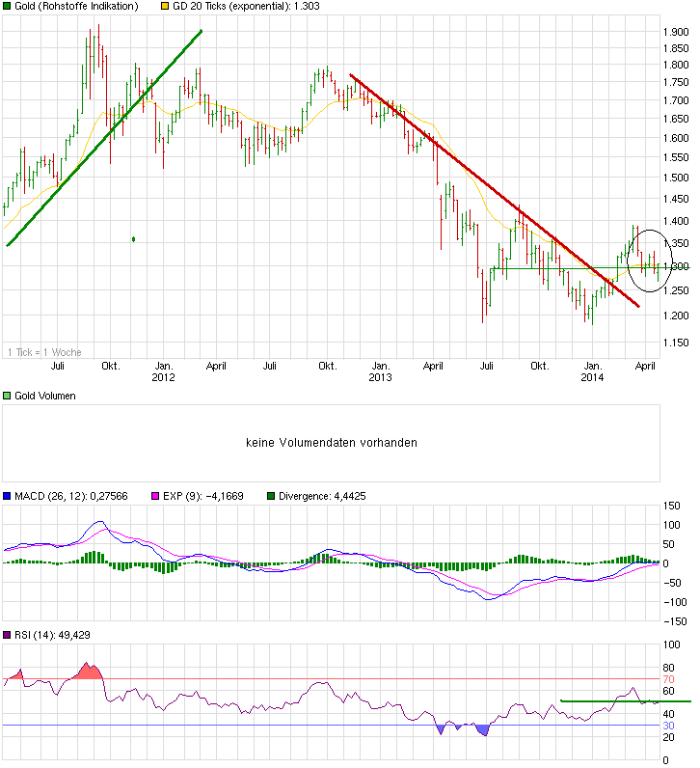Click the 150 label on MACD axis
The height and width of the screenshot is (768, 700).
[672, 506]
